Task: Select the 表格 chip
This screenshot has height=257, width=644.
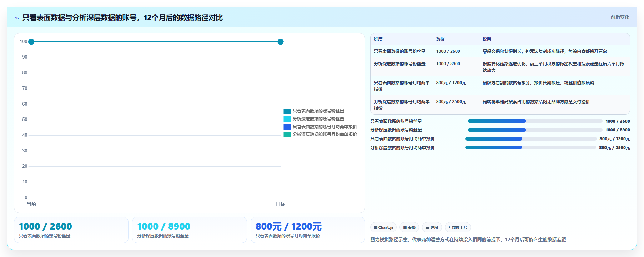Action: tap(409, 227)
